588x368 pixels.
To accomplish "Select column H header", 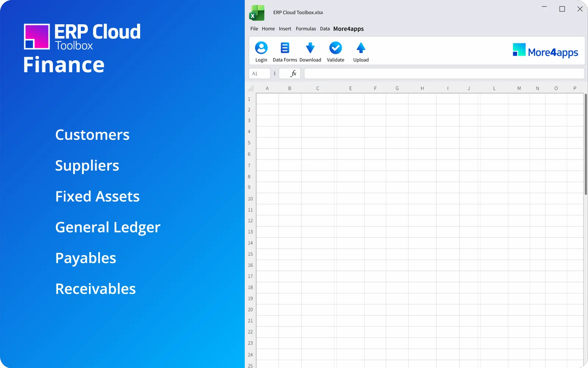I will (422, 88).
